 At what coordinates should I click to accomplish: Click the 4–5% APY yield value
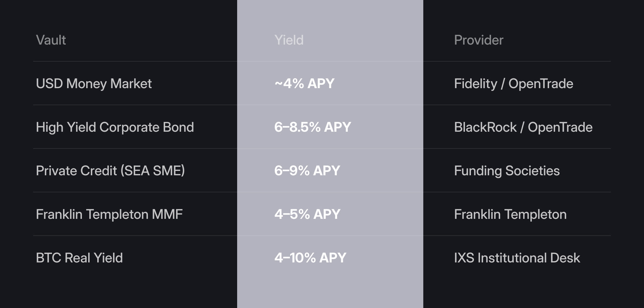(x=307, y=214)
